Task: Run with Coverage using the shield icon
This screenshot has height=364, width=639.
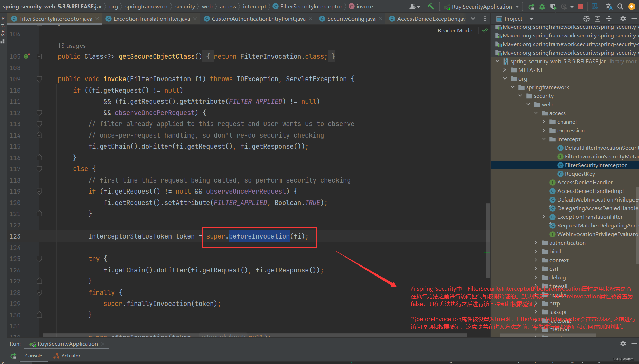Action: 553,6
